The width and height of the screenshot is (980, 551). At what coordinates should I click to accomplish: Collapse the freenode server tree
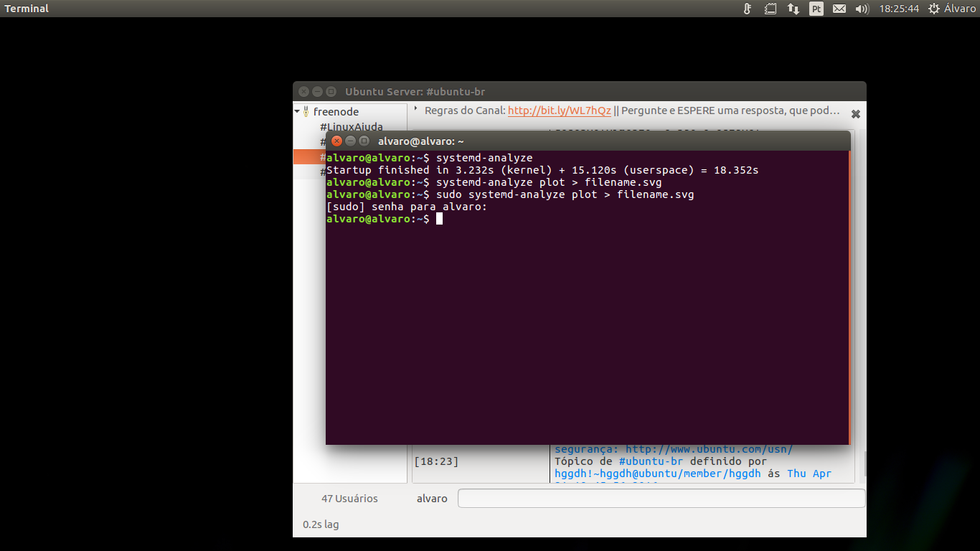pyautogui.click(x=297, y=111)
